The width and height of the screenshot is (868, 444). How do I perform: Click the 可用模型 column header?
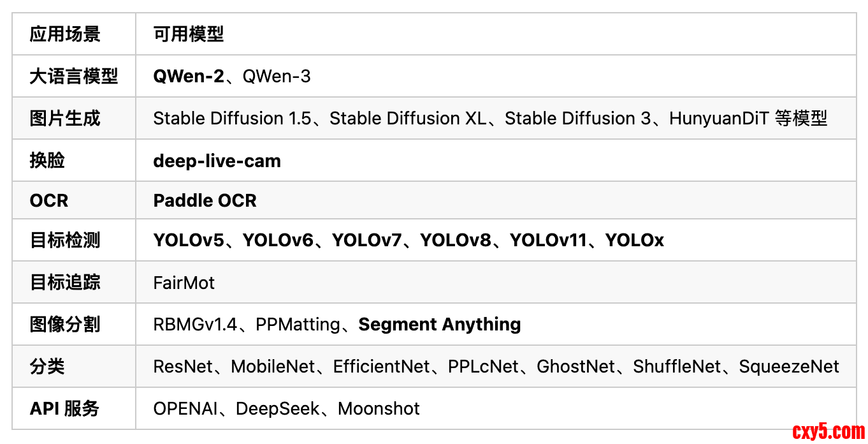189,34
